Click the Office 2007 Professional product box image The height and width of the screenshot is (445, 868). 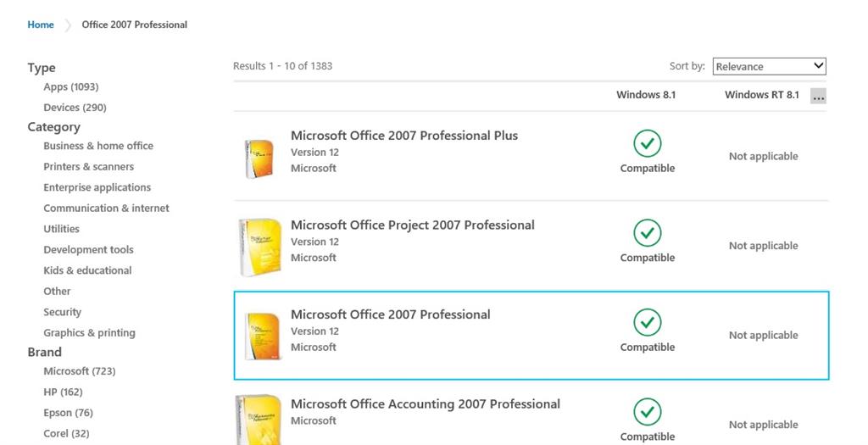click(x=263, y=337)
